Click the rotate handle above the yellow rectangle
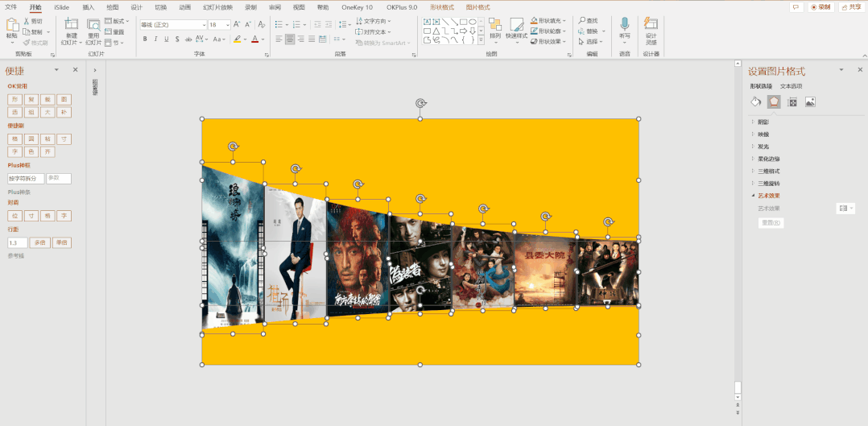The width and height of the screenshot is (868, 426). [x=420, y=103]
